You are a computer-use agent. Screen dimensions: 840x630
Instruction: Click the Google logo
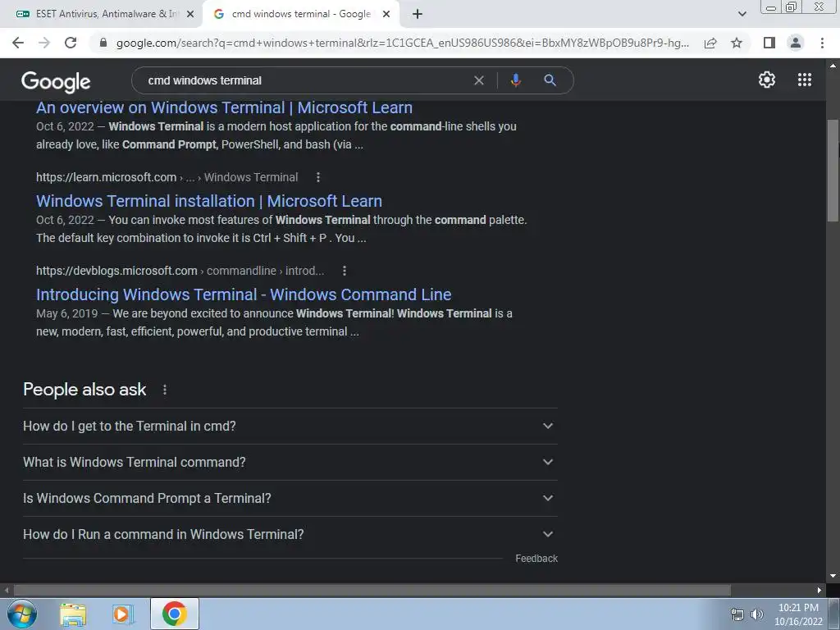pyautogui.click(x=56, y=81)
